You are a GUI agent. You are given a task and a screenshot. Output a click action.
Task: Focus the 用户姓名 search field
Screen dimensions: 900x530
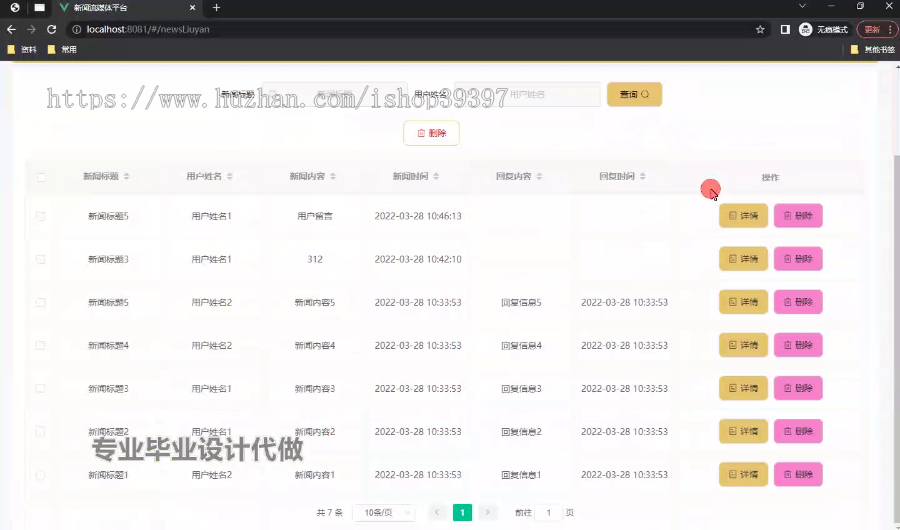tap(527, 94)
